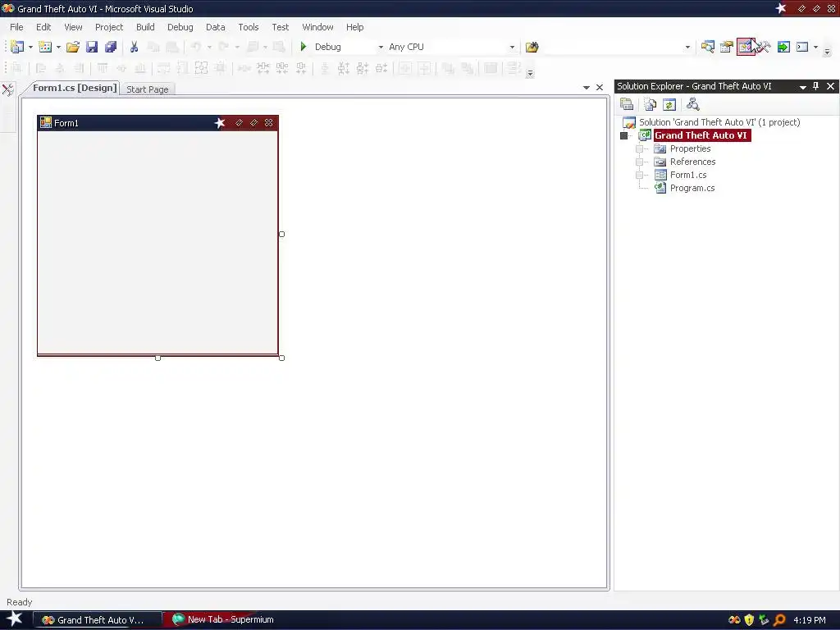The width and height of the screenshot is (840, 630).
Task: Open Solution Explorer window position dropdown
Action: [x=802, y=87]
